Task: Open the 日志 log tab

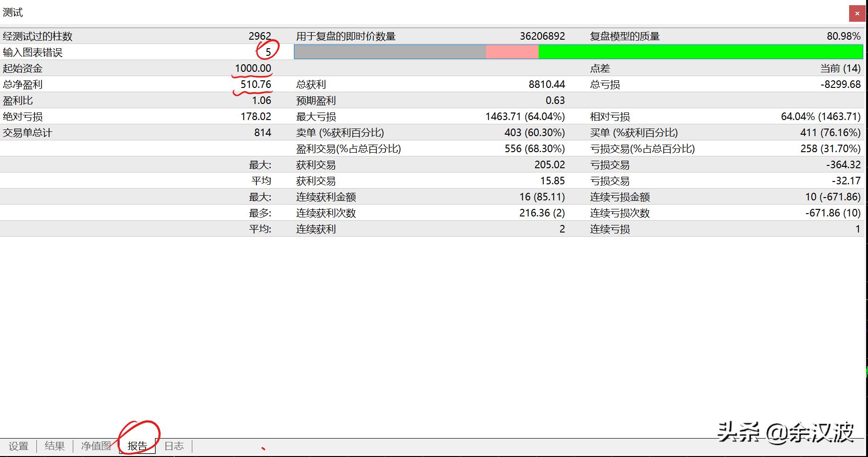Action: [174, 445]
